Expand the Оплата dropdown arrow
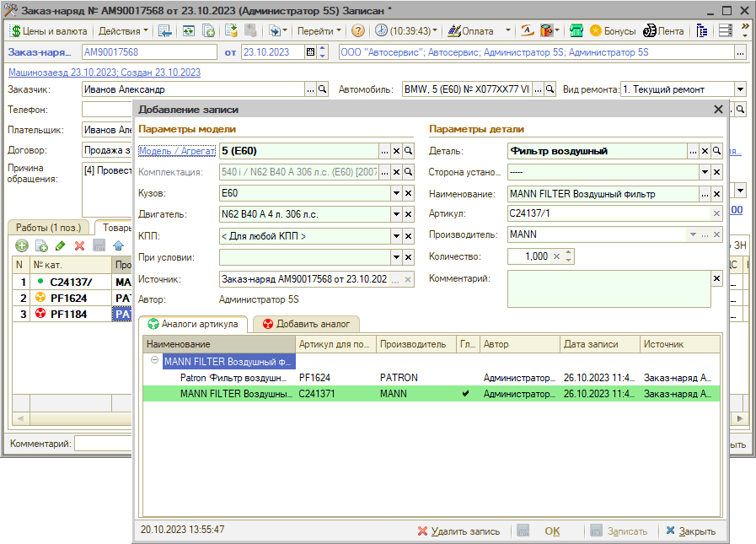 click(x=507, y=31)
